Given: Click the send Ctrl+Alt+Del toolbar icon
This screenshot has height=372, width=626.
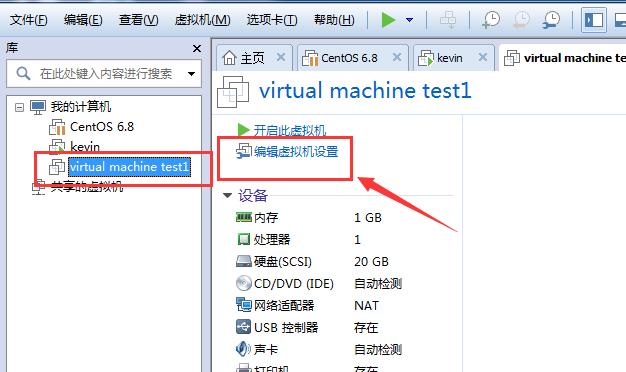Looking at the screenshot, I should tap(448, 20).
